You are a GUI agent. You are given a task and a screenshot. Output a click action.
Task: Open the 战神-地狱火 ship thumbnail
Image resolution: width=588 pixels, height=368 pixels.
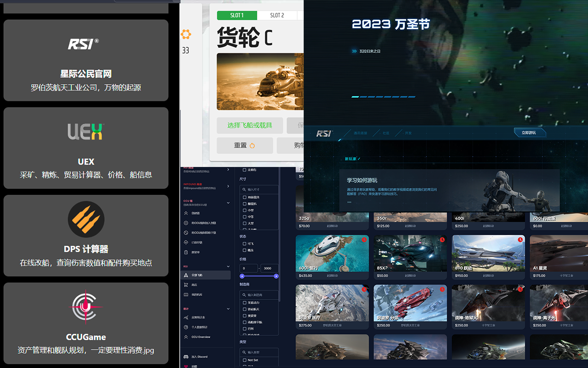coord(488,303)
